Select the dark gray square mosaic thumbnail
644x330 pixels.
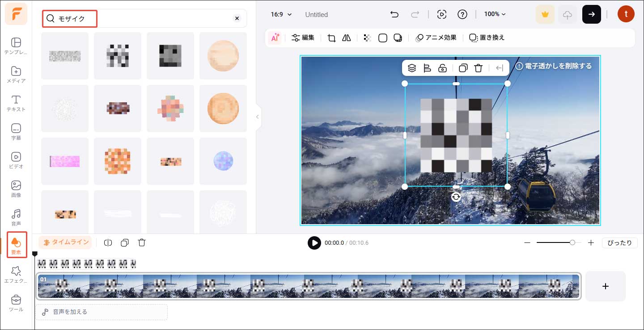(x=170, y=56)
